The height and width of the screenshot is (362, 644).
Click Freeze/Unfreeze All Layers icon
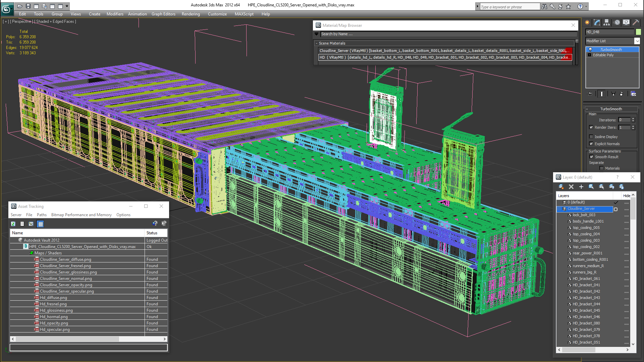point(622,187)
